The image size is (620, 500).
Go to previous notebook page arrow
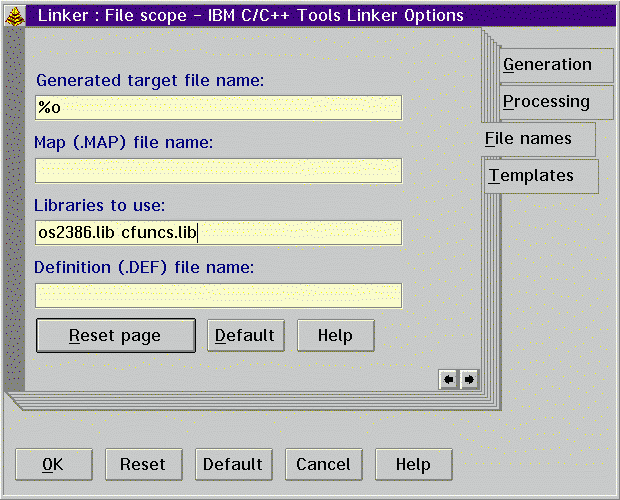[448, 380]
